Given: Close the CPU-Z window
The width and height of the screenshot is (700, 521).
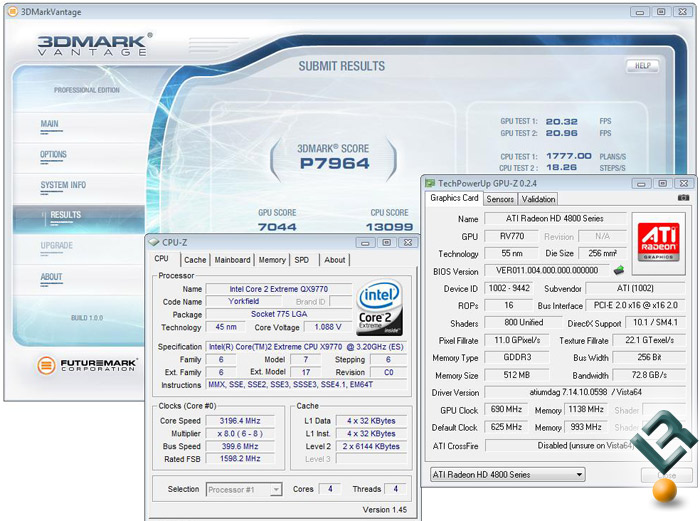Looking at the screenshot, I should click(x=408, y=243).
